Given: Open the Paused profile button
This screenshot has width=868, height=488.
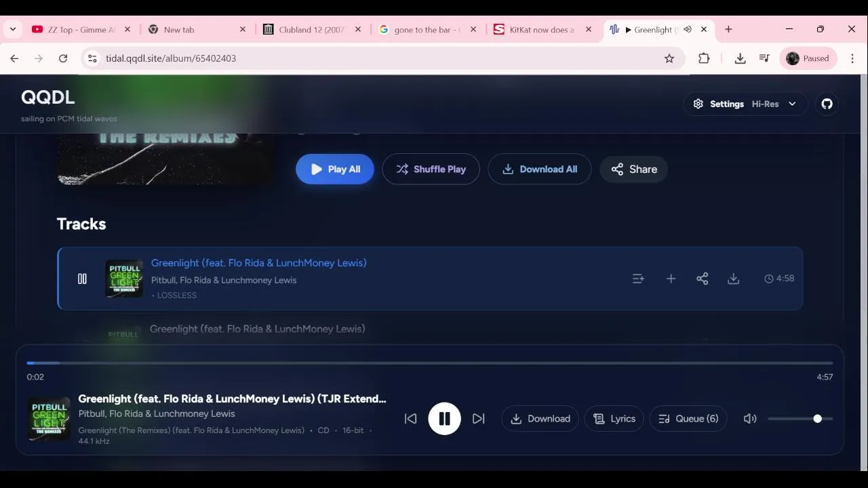Looking at the screenshot, I should pyautogui.click(x=808, y=58).
